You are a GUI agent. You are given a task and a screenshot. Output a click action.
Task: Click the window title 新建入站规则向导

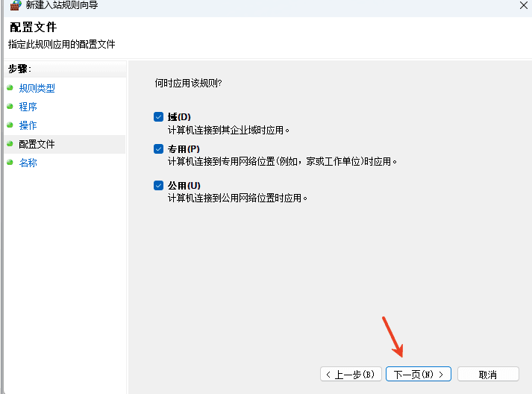62,4
